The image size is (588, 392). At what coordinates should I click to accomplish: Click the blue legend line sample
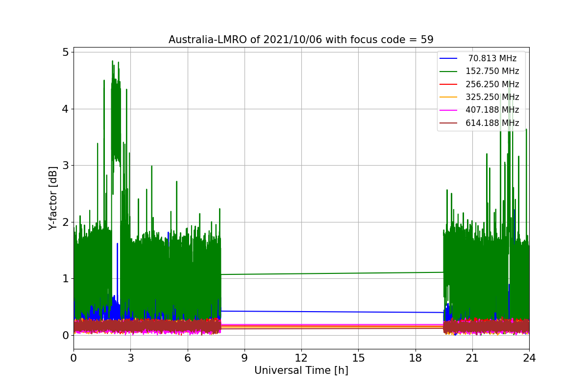pos(449,59)
